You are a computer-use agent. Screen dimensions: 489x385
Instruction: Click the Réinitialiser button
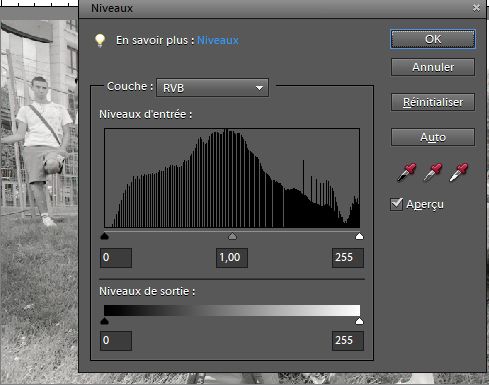coord(433,102)
